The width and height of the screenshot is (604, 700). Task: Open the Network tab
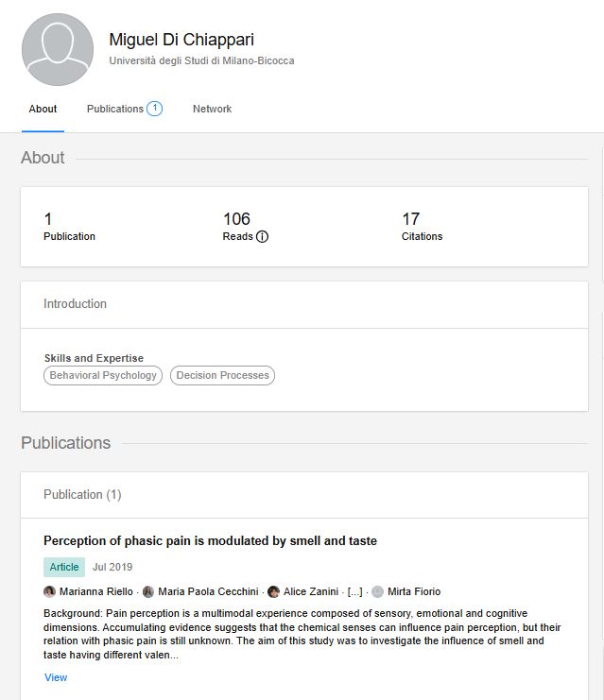tap(213, 109)
